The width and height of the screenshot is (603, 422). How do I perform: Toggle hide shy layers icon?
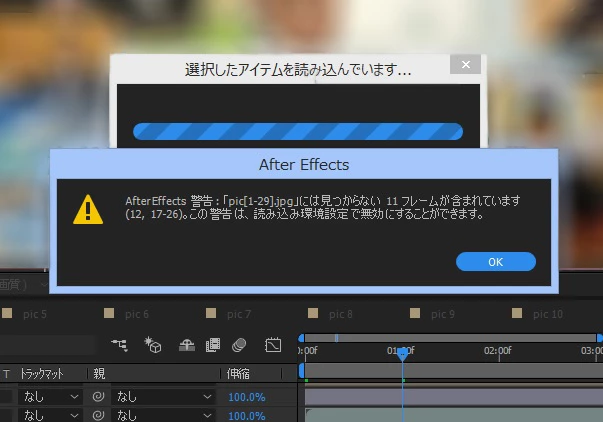coord(187,345)
